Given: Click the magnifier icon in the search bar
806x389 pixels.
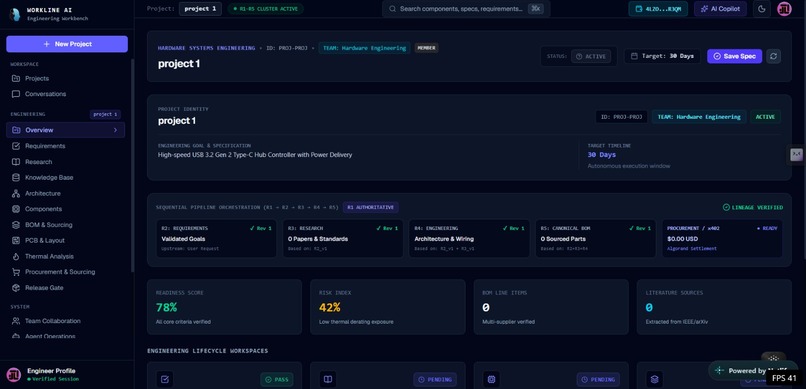Looking at the screenshot, I should (393, 9).
